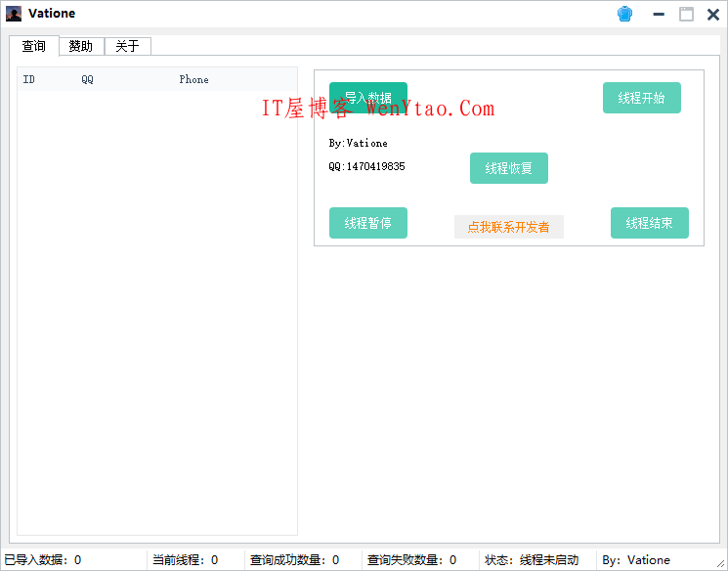This screenshot has width=728, height=571.
Task: Click the blue shirt skin icon
Action: point(625,14)
